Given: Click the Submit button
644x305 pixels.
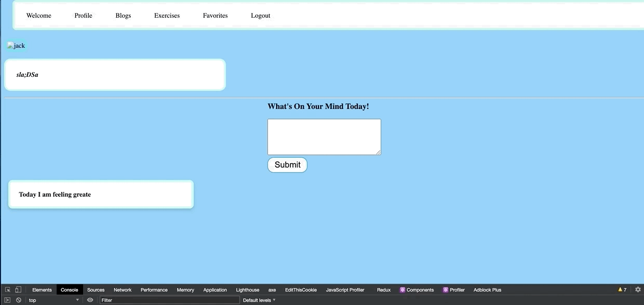Looking at the screenshot, I should point(287,165).
